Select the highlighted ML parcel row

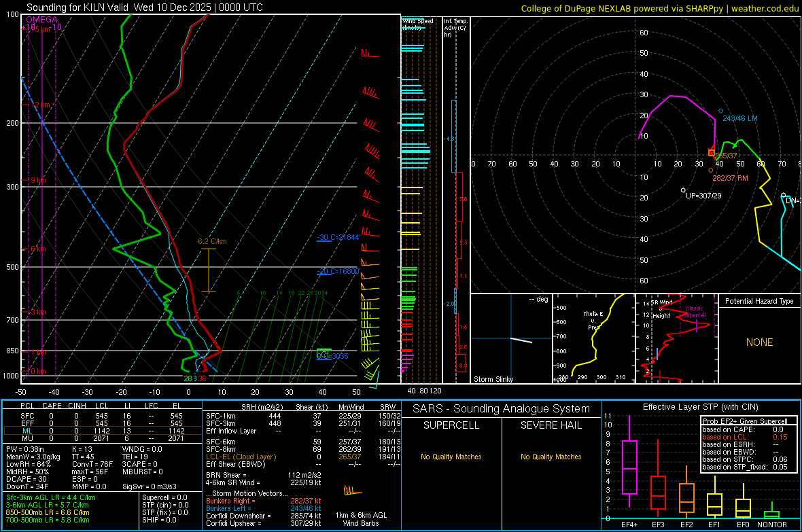point(103,431)
